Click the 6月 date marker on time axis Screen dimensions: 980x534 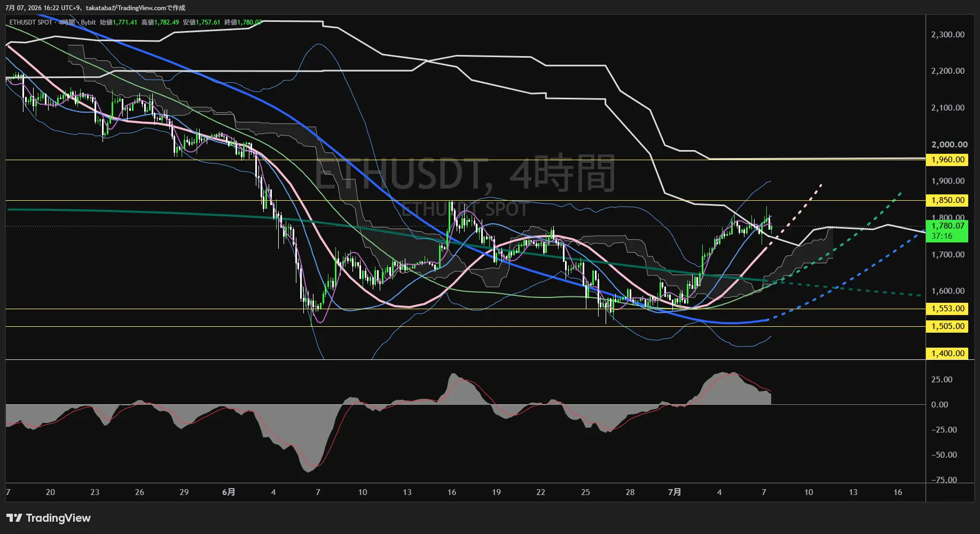click(229, 492)
